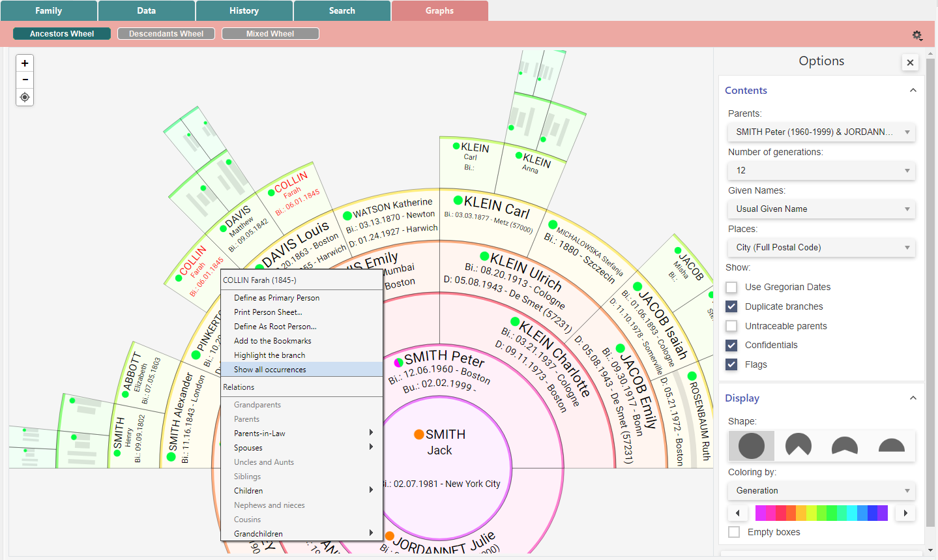Click green dot beside WATSON Katherine
Screen dimensions: 938x560
347,215
